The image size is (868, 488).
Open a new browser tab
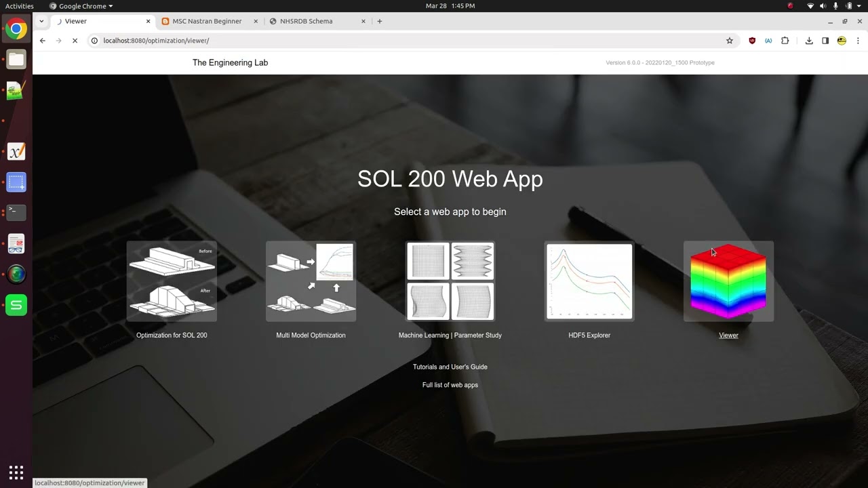point(380,21)
